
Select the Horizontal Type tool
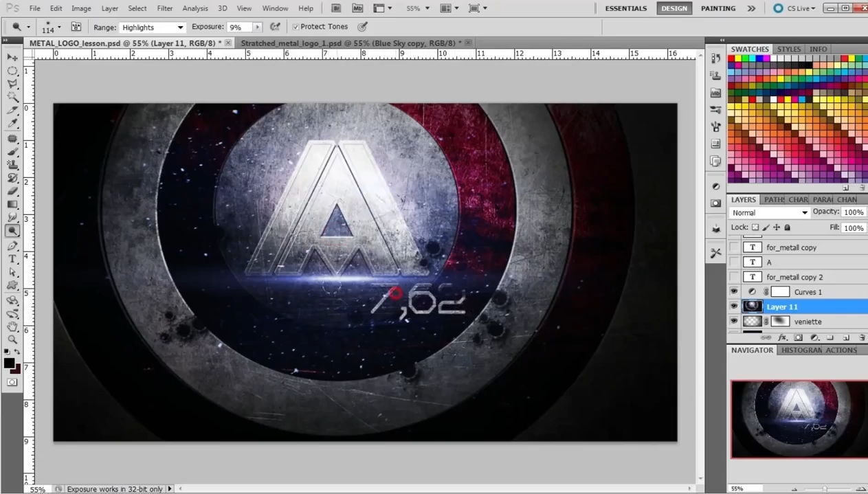click(12, 259)
